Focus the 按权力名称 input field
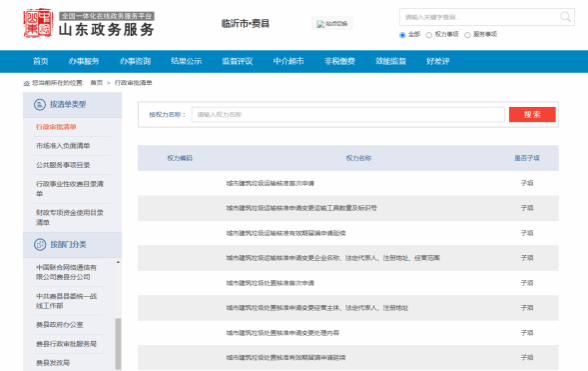Screen dimensions: 588x371 348,114
